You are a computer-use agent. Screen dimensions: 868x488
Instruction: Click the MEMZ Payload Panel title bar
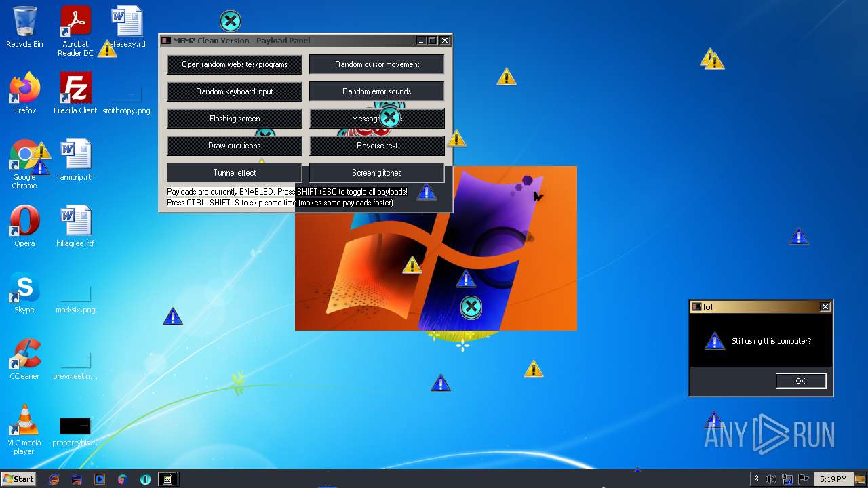pos(288,41)
